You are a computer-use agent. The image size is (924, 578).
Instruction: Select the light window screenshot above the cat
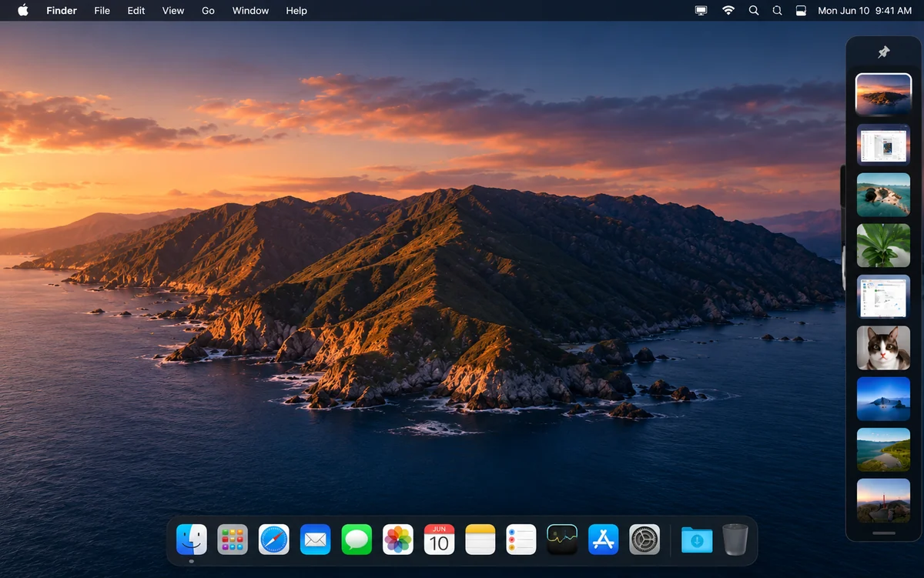point(884,296)
